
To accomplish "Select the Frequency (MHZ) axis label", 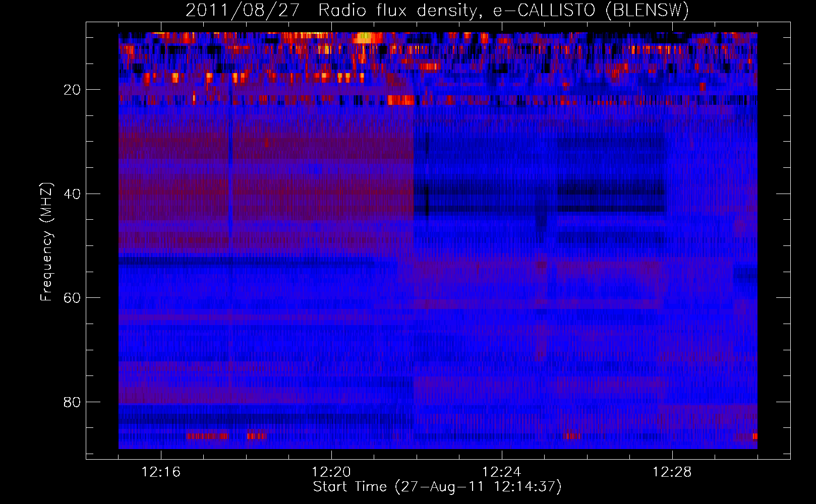I will coord(46,242).
